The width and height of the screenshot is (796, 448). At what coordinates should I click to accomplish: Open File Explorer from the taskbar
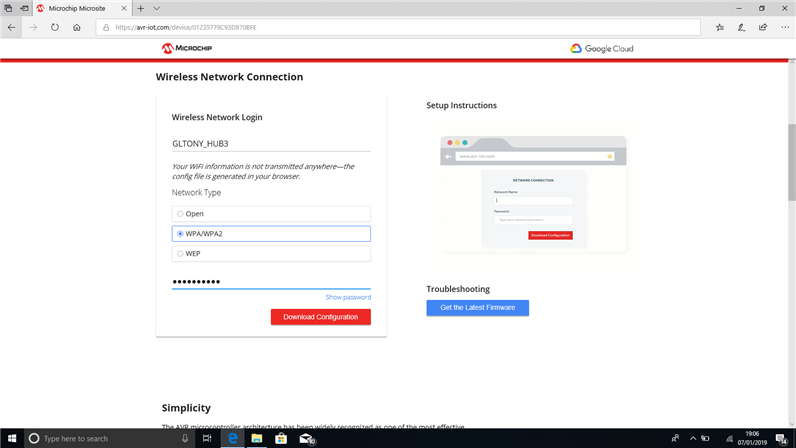pos(257,438)
